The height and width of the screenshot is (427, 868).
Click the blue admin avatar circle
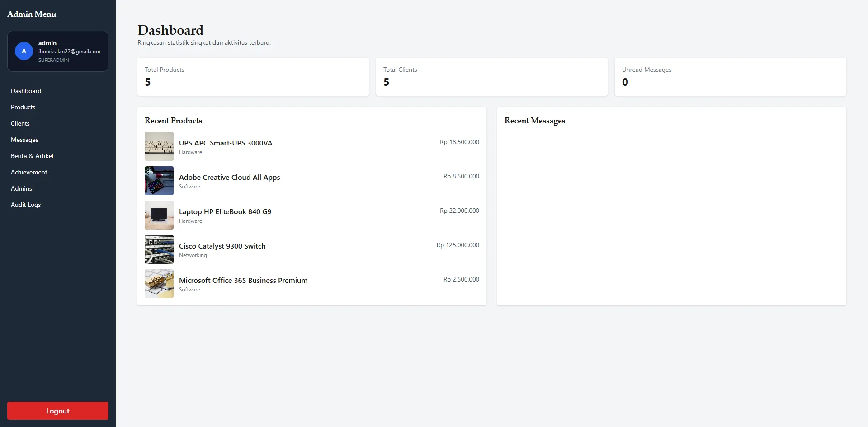(x=24, y=51)
